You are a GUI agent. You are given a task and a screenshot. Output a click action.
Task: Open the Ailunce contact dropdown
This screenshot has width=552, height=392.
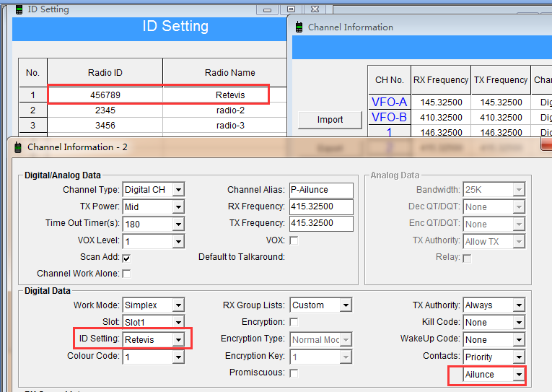click(x=518, y=375)
